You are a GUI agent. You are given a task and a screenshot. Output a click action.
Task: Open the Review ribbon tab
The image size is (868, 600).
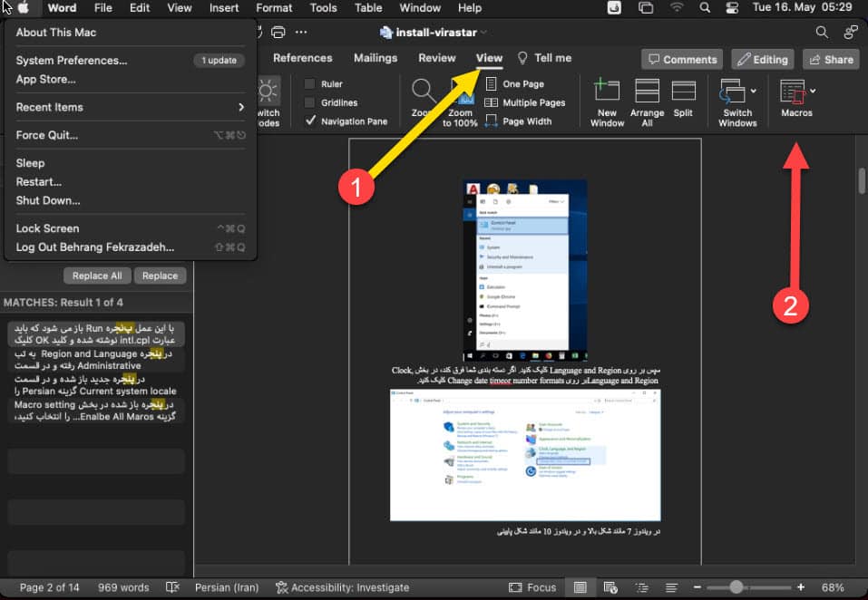coord(437,58)
